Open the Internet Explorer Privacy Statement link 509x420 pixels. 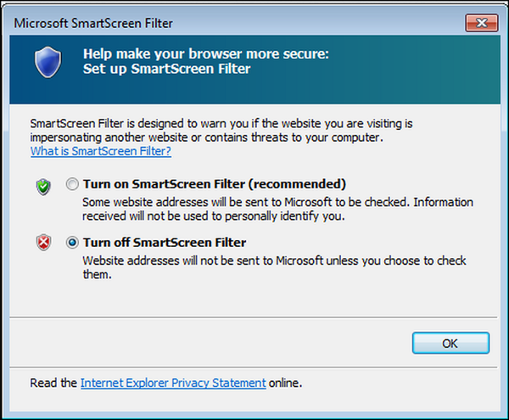pos(173,383)
